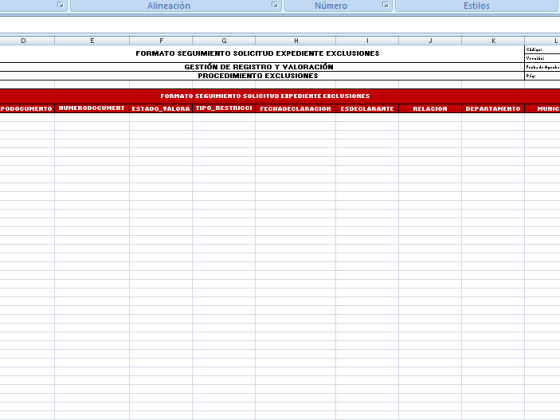Select column L header
Screen dimensions: 560x420
click(x=542, y=41)
